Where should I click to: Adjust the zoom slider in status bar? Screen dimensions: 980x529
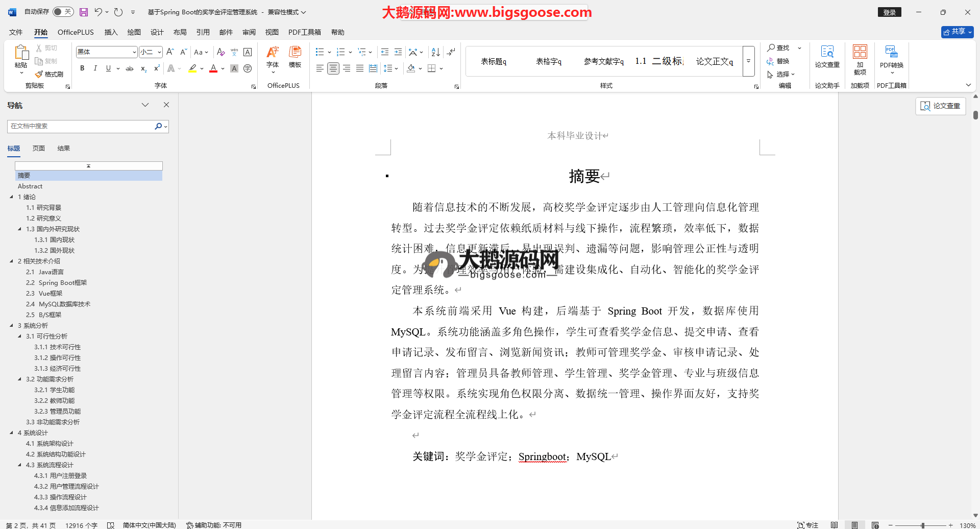coord(922,525)
